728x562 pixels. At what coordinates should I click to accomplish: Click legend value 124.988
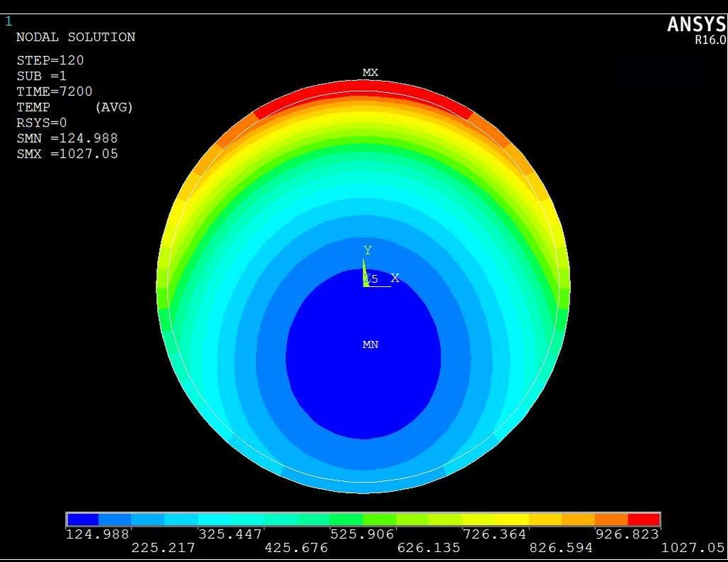pyautogui.click(x=97, y=534)
